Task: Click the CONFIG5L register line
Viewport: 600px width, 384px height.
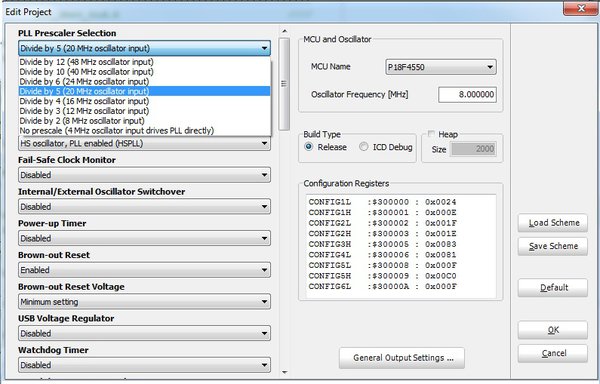Action: [382, 265]
